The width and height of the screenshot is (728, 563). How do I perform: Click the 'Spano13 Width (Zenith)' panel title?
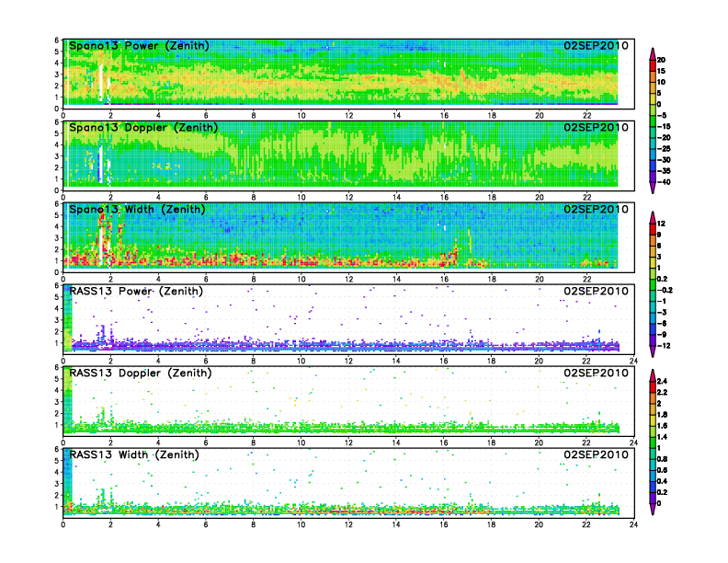click(137, 210)
